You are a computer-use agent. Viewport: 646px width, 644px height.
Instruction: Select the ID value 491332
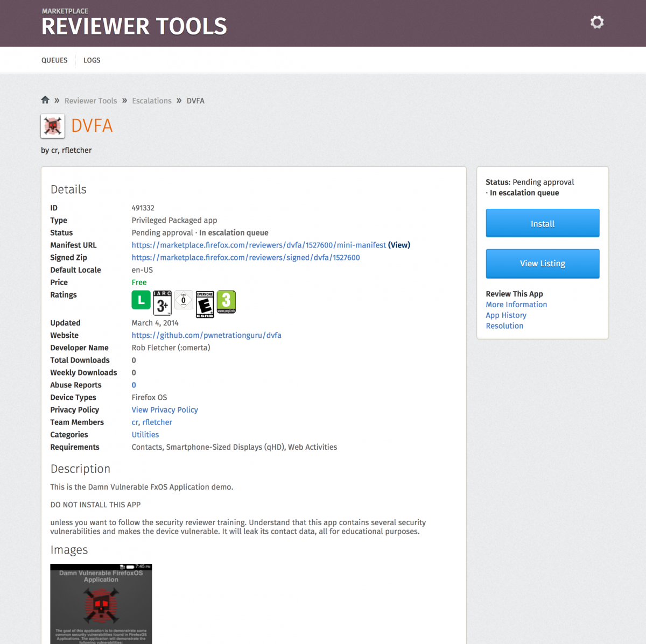coord(143,208)
